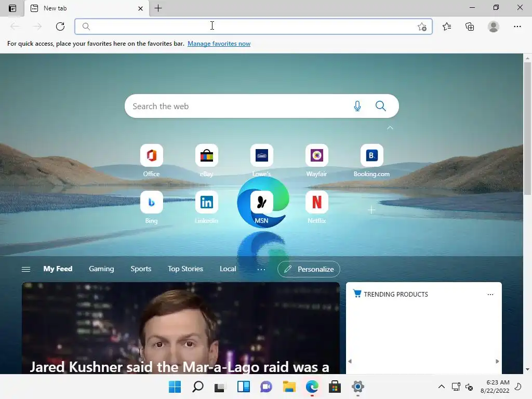Open File Explorer from taskbar
Viewport: 532px width, 399px height.
[289, 387]
